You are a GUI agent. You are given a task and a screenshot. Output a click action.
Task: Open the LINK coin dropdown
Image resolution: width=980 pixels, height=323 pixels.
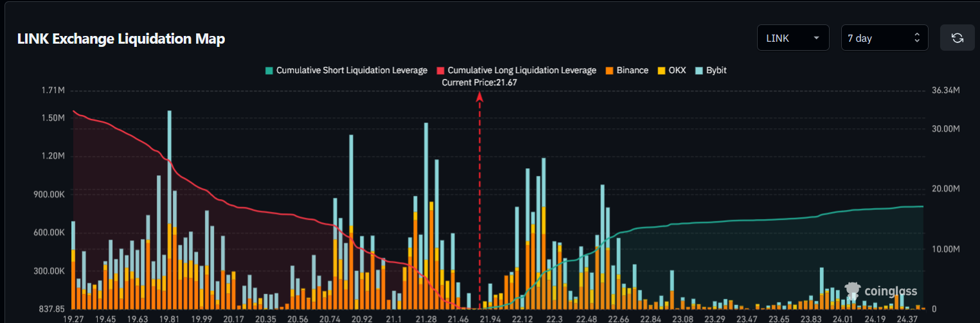pos(793,38)
